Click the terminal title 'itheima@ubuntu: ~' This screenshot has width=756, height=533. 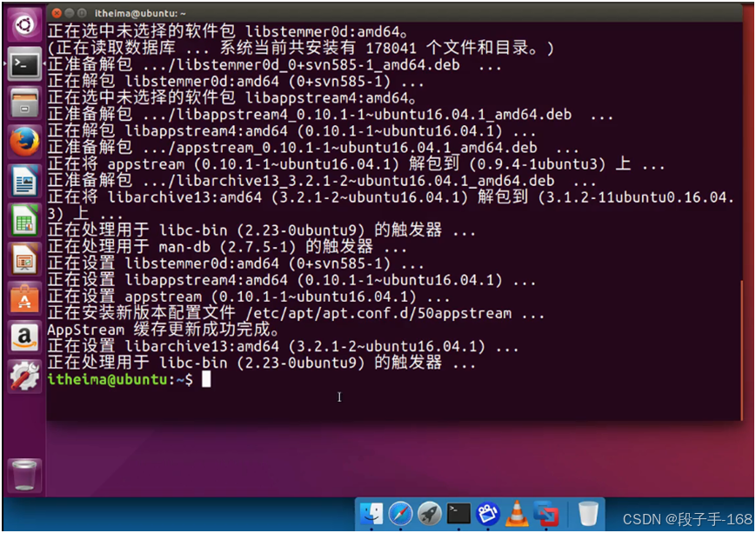(x=140, y=14)
